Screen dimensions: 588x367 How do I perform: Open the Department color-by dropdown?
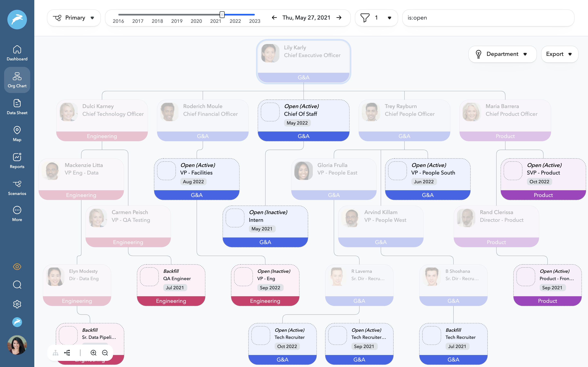pyautogui.click(x=502, y=54)
